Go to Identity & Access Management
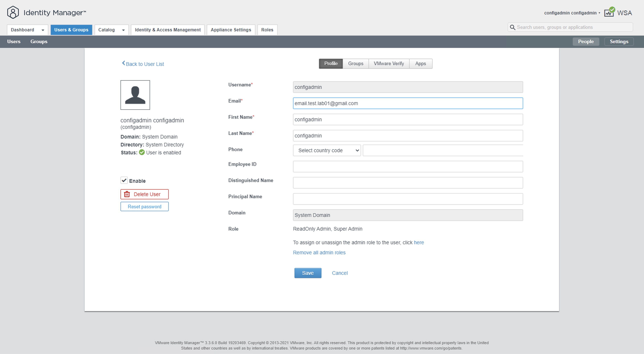 [x=168, y=30]
